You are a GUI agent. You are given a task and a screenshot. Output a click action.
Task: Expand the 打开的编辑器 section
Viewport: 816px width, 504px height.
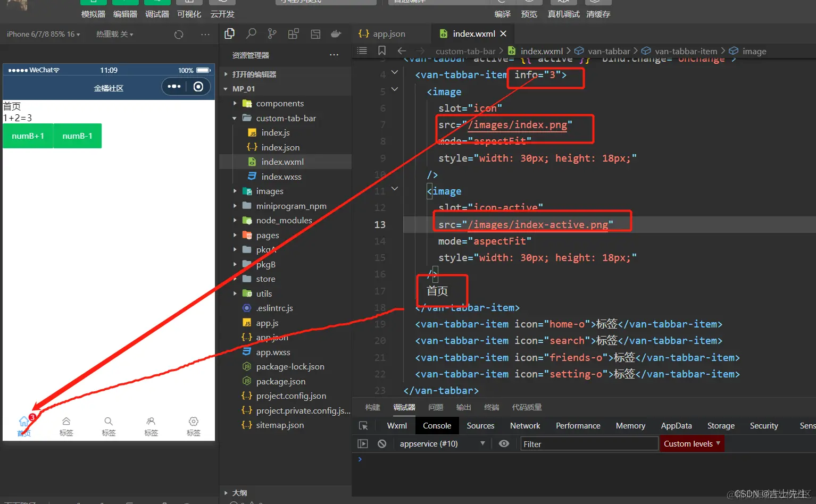(x=285, y=74)
